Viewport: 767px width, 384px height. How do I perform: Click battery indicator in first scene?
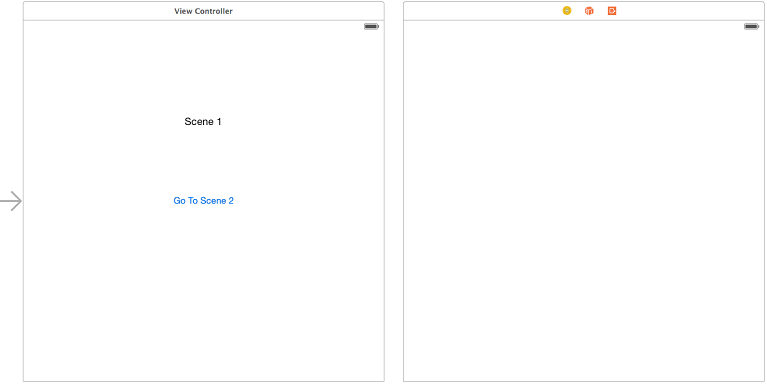[371, 26]
